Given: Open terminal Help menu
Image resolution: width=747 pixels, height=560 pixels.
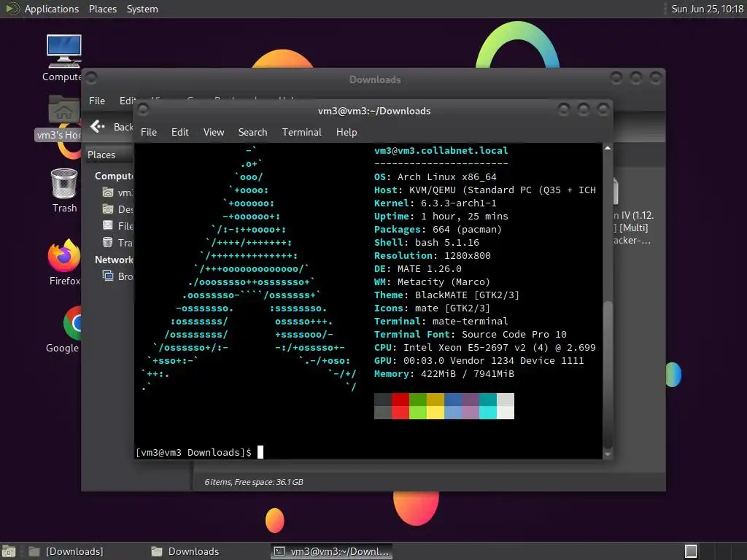Looking at the screenshot, I should (347, 132).
